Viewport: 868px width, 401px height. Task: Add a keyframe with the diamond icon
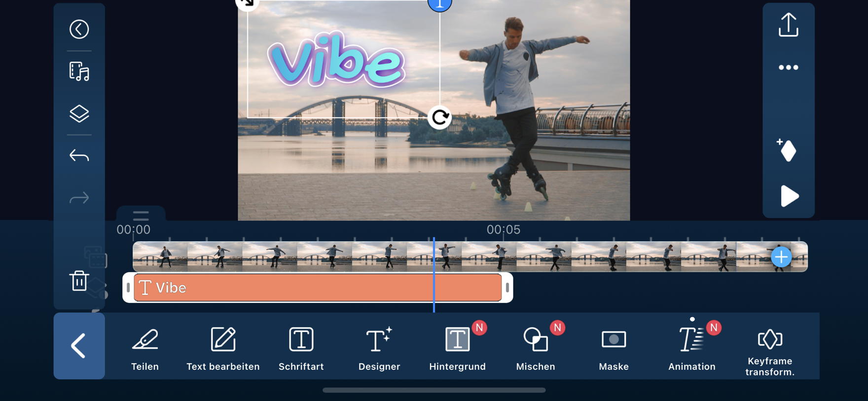point(788,150)
